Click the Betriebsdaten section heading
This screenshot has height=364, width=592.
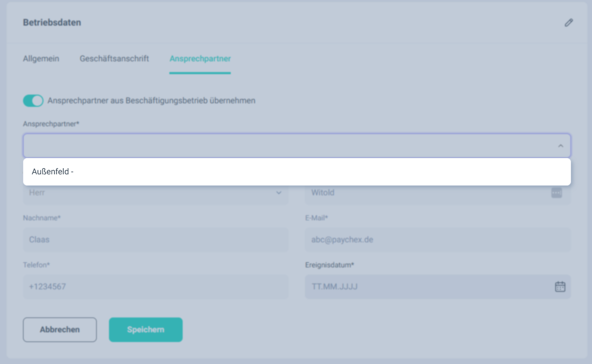point(52,22)
